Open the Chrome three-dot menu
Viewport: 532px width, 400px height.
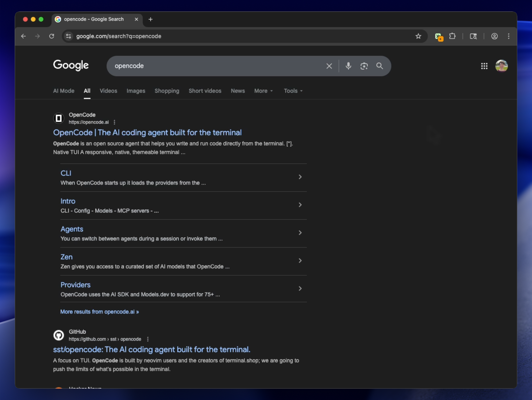pyautogui.click(x=509, y=36)
